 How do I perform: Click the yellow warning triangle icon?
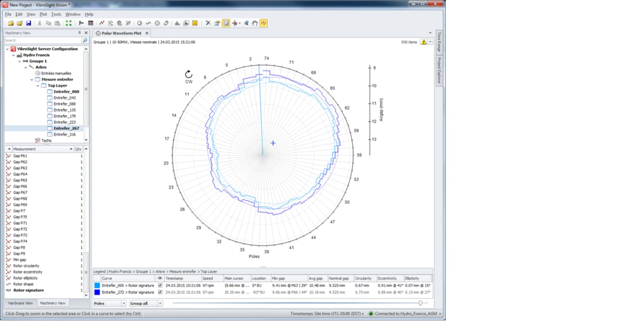coord(423,42)
